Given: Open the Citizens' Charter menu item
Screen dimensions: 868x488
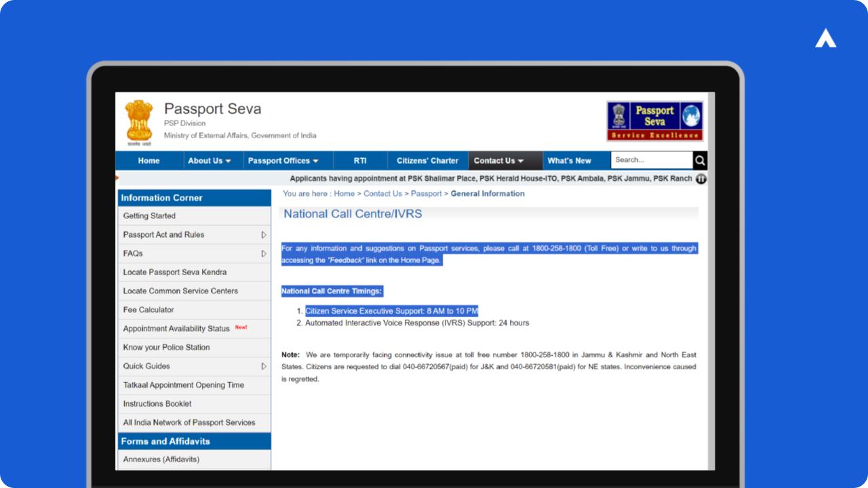Looking at the screenshot, I should (428, 161).
